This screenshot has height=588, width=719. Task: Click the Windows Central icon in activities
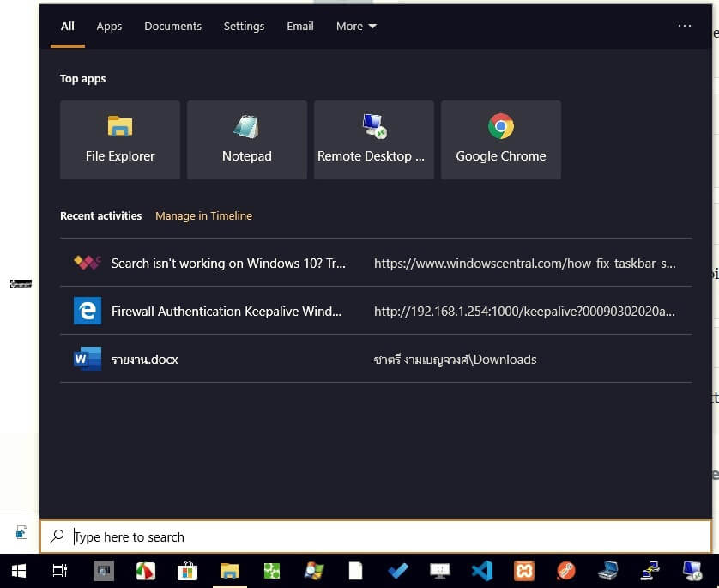(x=88, y=263)
